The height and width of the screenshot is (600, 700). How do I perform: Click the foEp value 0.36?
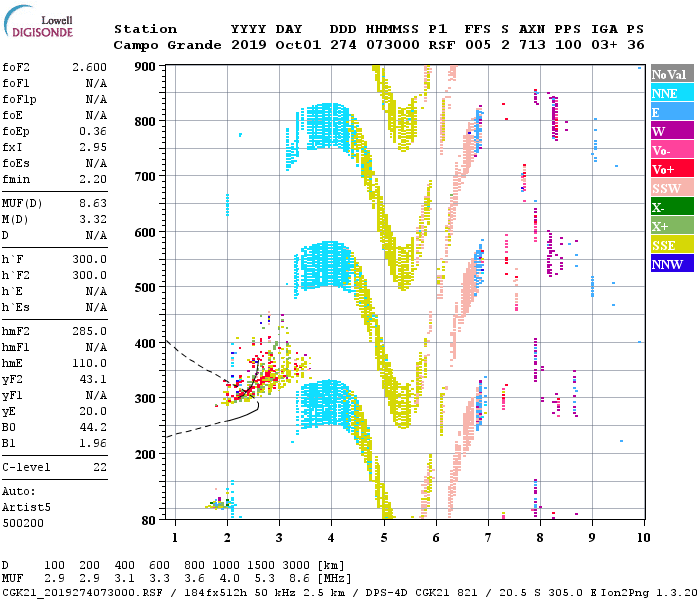click(x=93, y=131)
